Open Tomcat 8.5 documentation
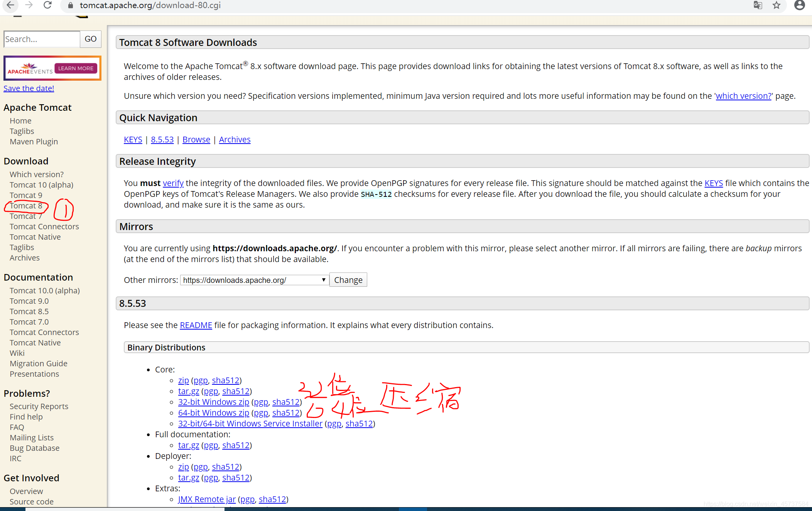This screenshot has height=511, width=812. [29, 311]
